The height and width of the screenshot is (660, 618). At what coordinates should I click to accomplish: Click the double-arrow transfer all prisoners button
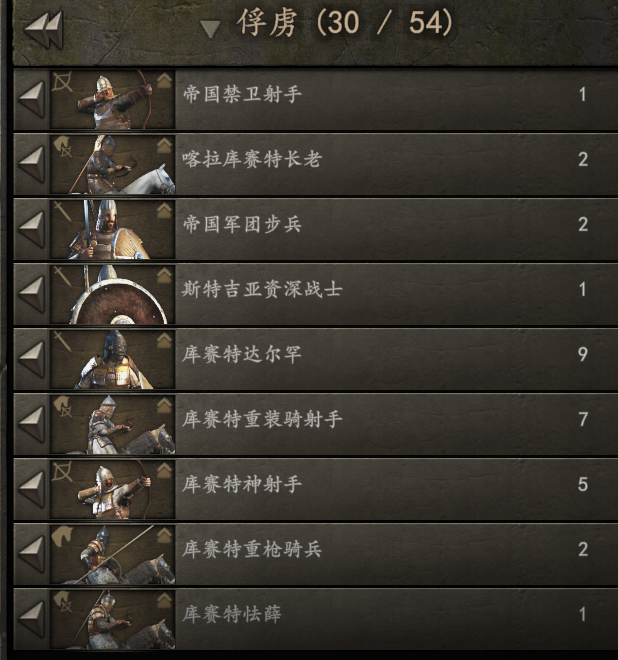tap(44, 30)
